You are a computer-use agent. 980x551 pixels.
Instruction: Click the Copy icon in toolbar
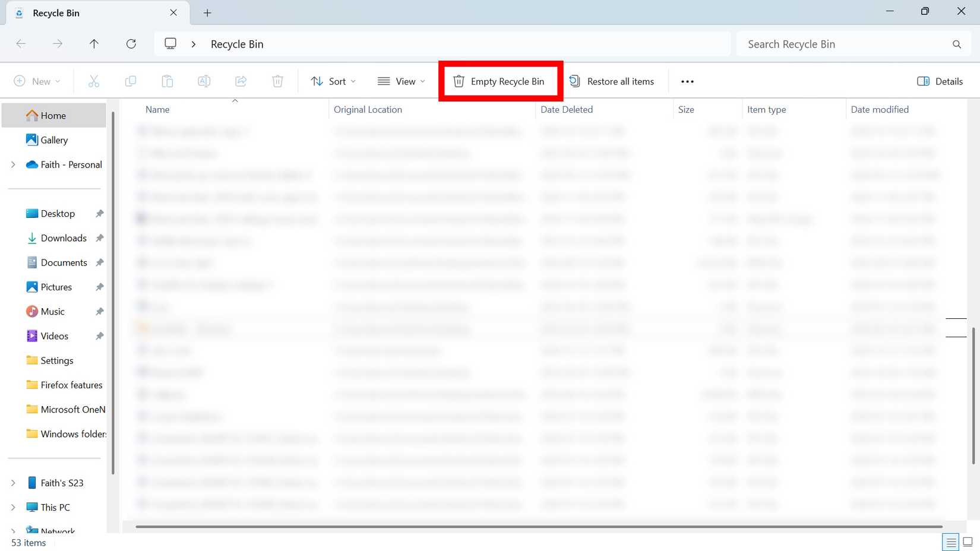(131, 81)
